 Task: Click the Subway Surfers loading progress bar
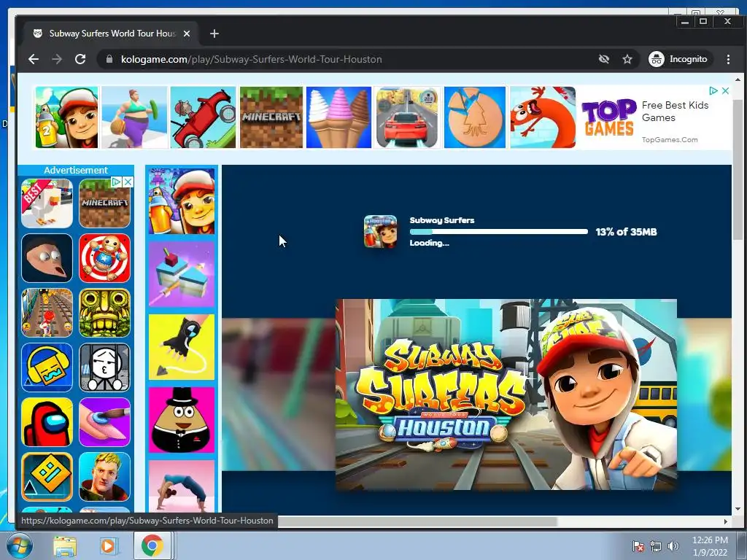(x=499, y=232)
